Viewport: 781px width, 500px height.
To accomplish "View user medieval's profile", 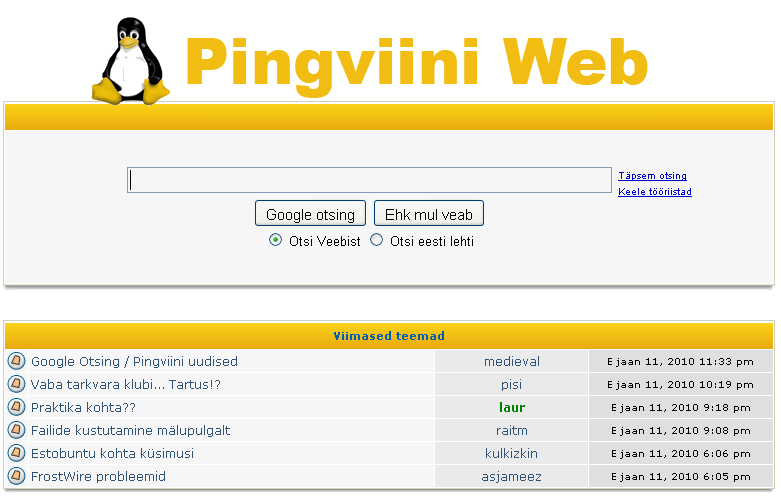I will (x=511, y=361).
